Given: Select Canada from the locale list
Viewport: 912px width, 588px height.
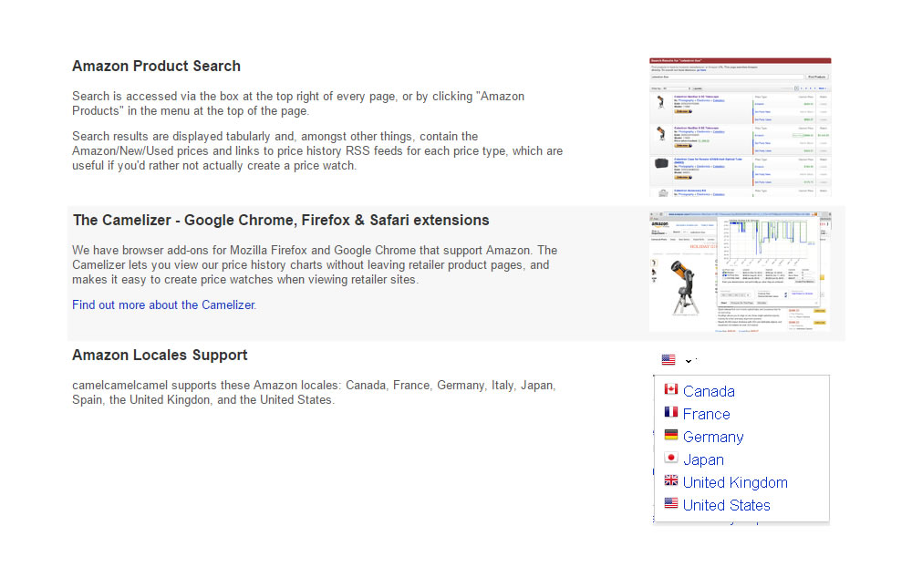Looking at the screenshot, I should pos(709,391).
